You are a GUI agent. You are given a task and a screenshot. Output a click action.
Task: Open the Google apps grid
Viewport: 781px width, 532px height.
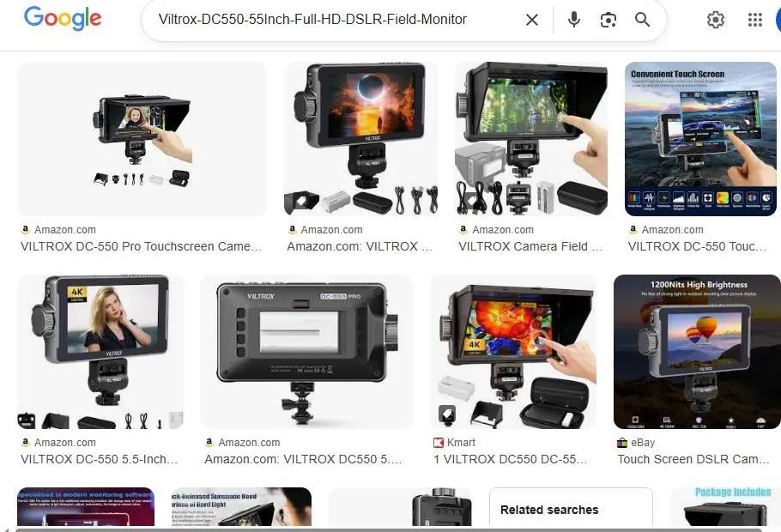pos(755,20)
